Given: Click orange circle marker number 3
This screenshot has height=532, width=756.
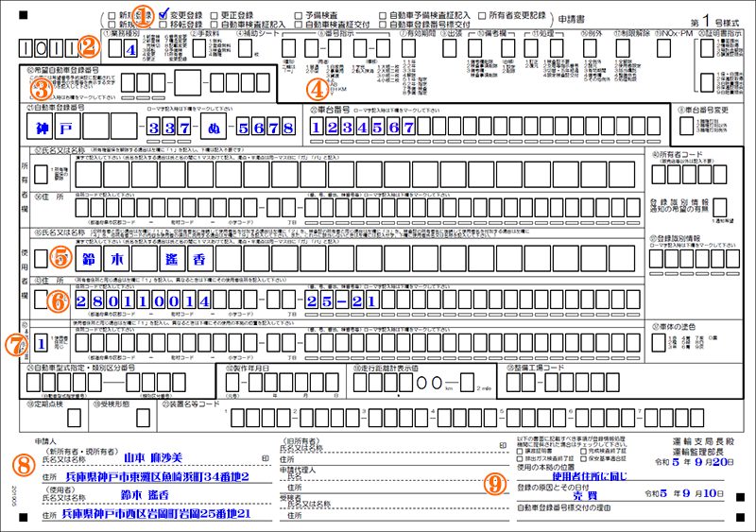Looking at the screenshot, I should [40, 90].
